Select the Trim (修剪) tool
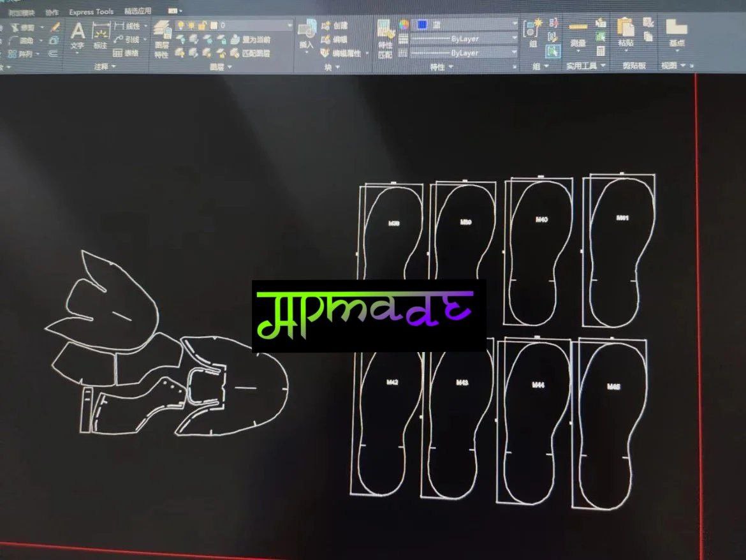 (23, 27)
